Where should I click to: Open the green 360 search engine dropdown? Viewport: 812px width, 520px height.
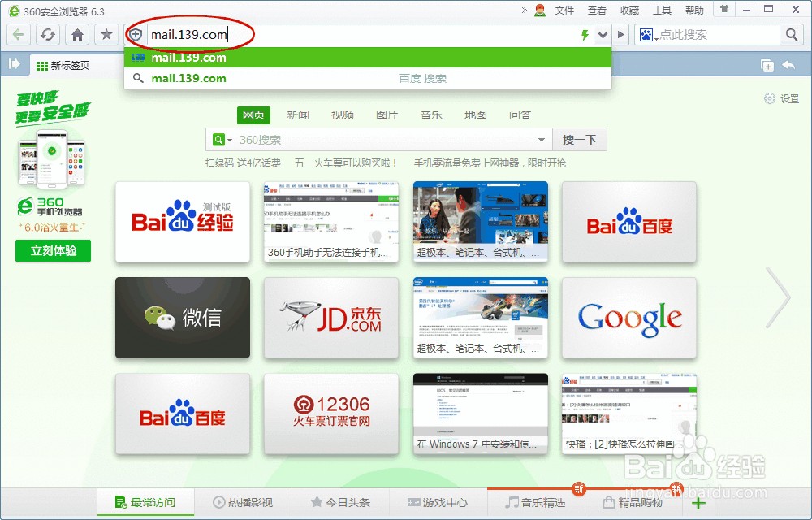tap(222, 140)
